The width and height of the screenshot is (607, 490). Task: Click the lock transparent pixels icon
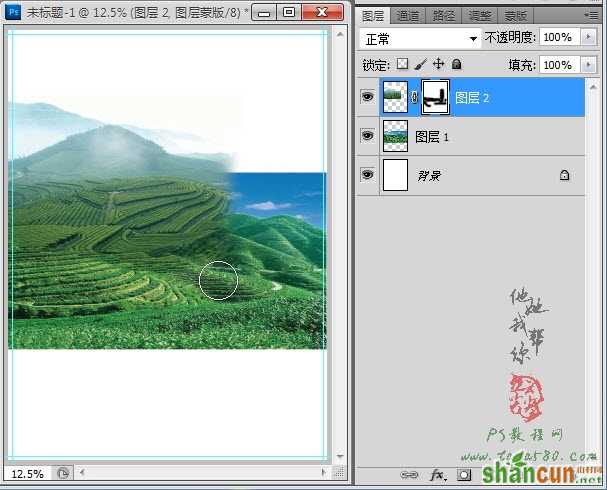(x=403, y=64)
